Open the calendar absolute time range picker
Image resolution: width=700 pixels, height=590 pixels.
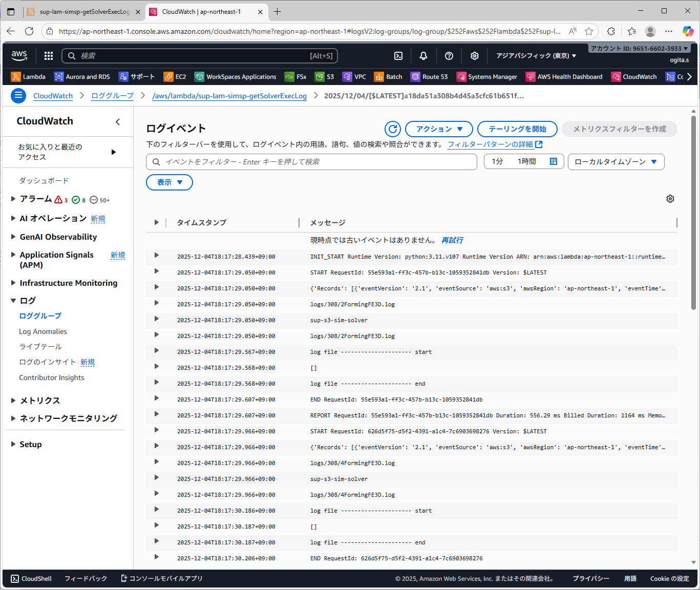[x=554, y=162]
